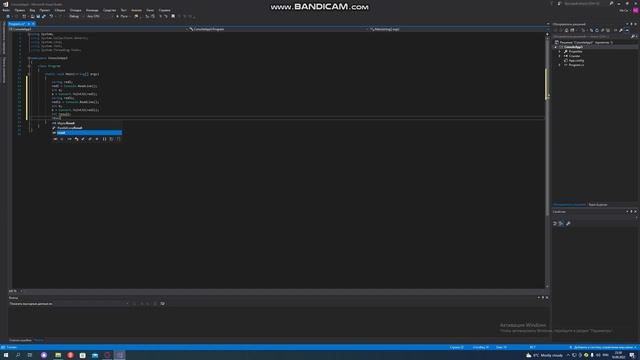Image resolution: width=640 pixels, height=360 pixels.
Task: Open the Отладка menu
Action: pos(76,10)
